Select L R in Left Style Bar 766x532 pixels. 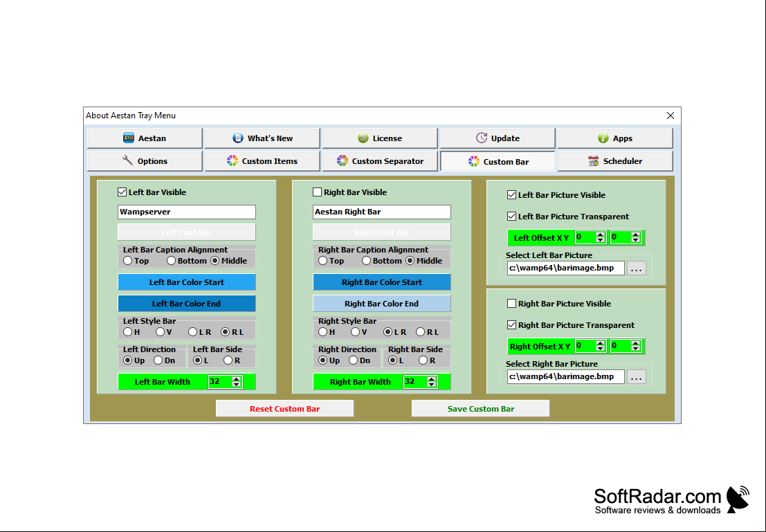click(x=193, y=332)
